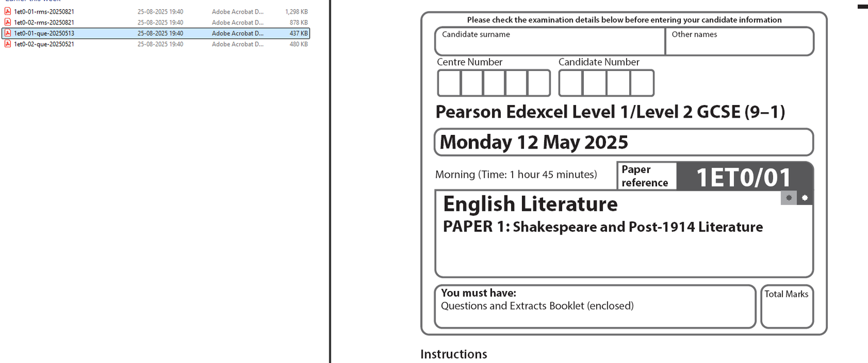Click the 'Instructions' heading in the preview
This screenshot has height=363, width=868.
(x=454, y=354)
